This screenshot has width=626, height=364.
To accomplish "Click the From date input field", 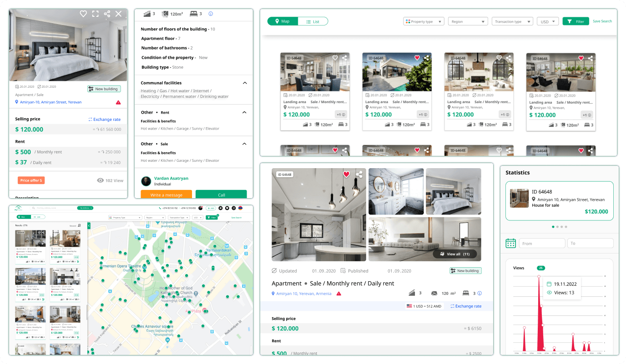I will 542,244.
